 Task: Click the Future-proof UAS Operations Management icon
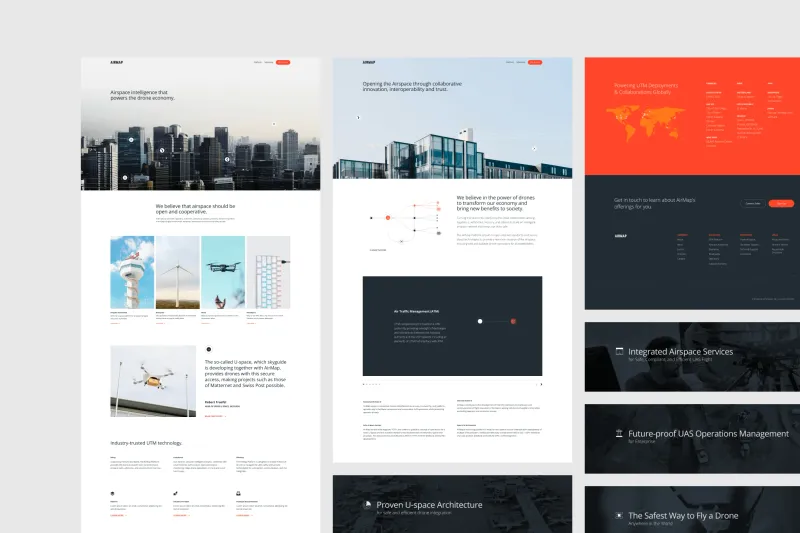click(x=619, y=434)
